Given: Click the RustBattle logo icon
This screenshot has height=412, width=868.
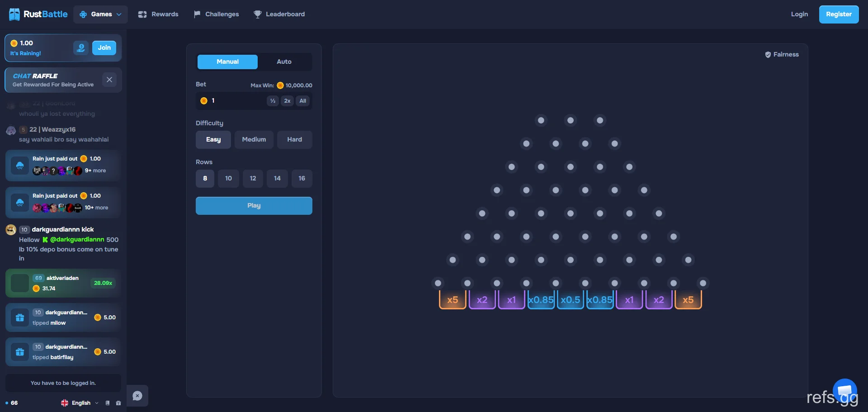Looking at the screenshot, I should 14,14.
